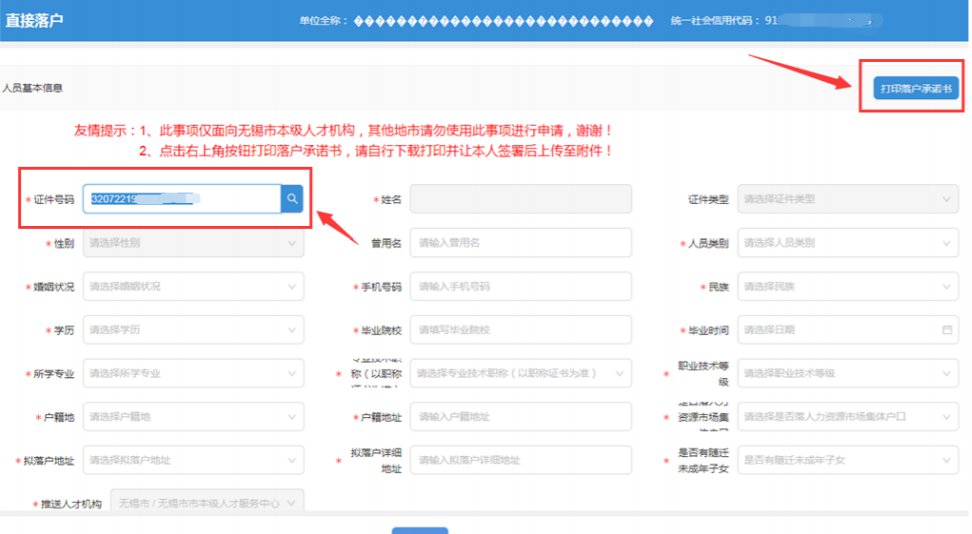This screenshot has width=972, height=534.
Task: Expand the 拟落户地址 dropdown
Action: point(193,459)
